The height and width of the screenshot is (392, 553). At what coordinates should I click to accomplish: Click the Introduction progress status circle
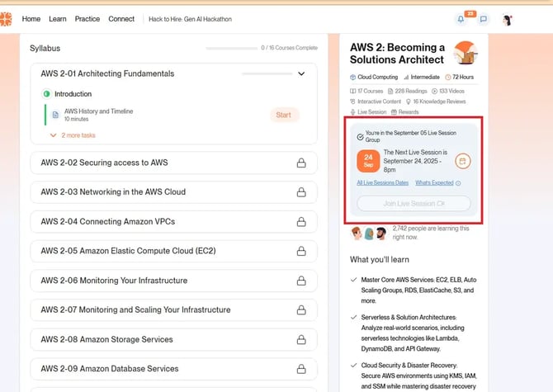click(46, 94)
